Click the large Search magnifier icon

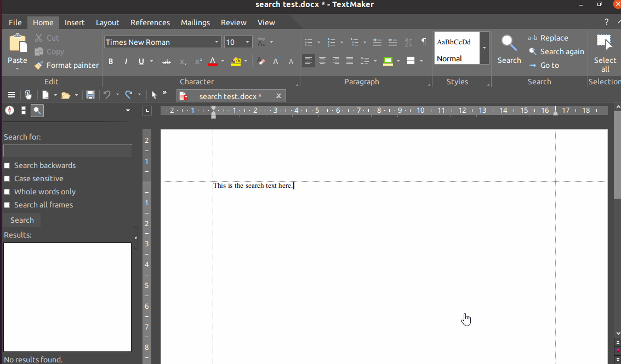coord(509,44)
